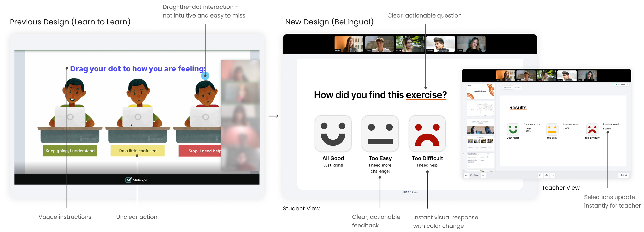This screenshot has height=232, width=644.
Task: Click the laptop of the happy student illustration
Action: tap(70, 117)
